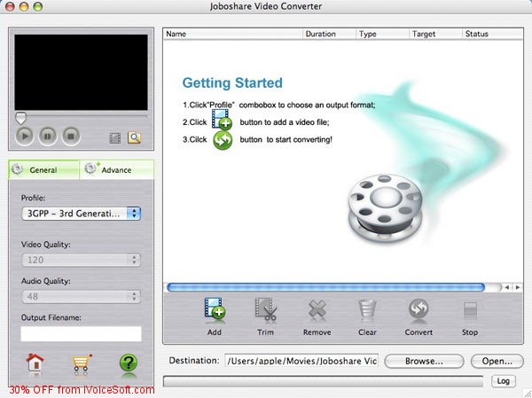Focus the Output Filename field
Image resolution: width=532 pixels, height=398 pixels.
tap(81, 334)
